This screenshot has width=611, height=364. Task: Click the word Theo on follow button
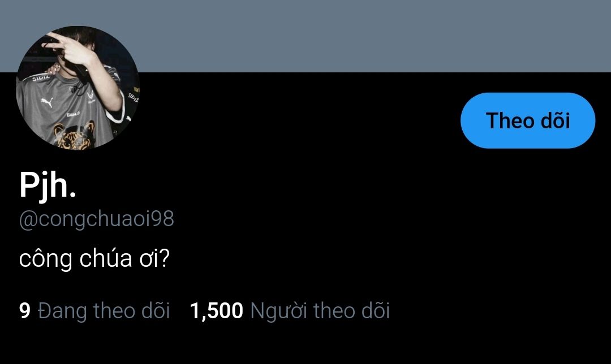[510, 120]
